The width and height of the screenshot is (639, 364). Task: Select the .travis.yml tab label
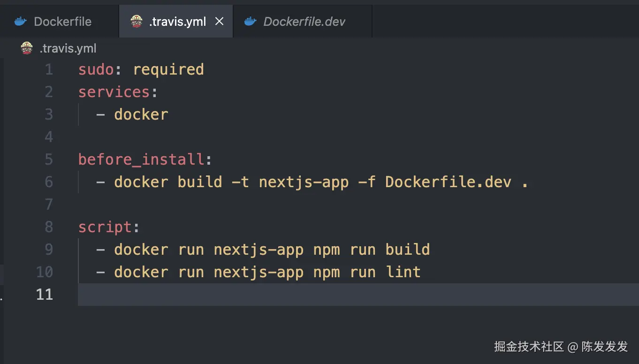pos(177,22)
